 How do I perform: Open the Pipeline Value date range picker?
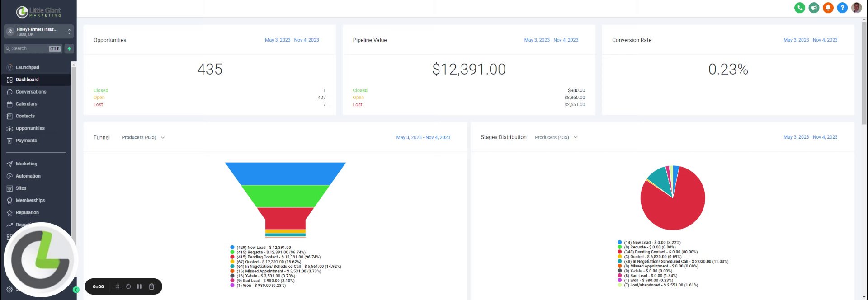[551, 40]
